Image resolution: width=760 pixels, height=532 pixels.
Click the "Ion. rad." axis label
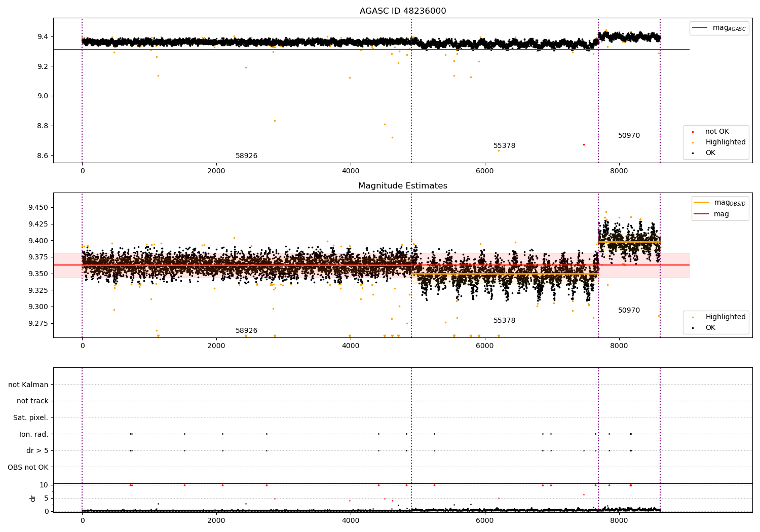pos(34,434)
